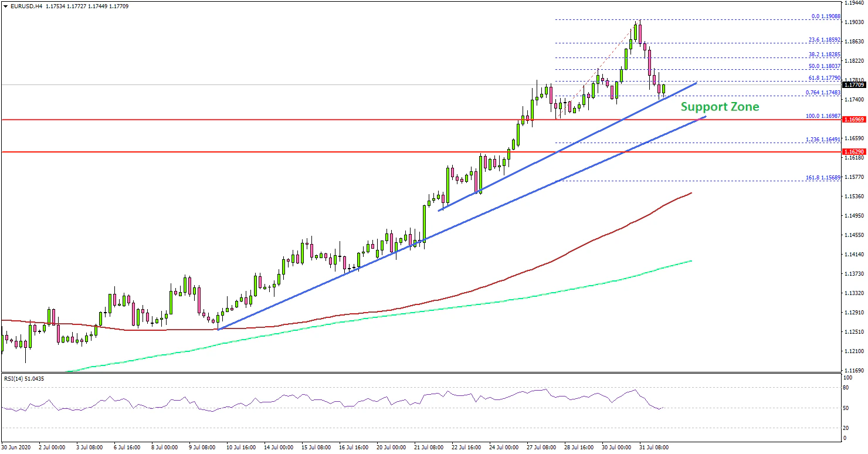The image size is (868, 454).
Task: Select the 38.2 Fibonacci level label
Action: click(825, 55)
